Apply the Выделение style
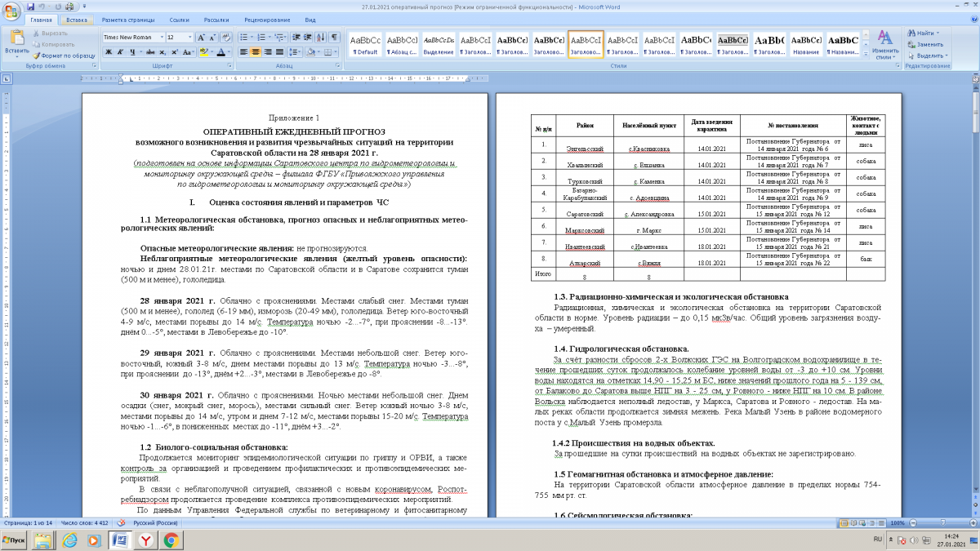Image resolution: width=980 pixels, height=551 pixels. click(439, 44)
